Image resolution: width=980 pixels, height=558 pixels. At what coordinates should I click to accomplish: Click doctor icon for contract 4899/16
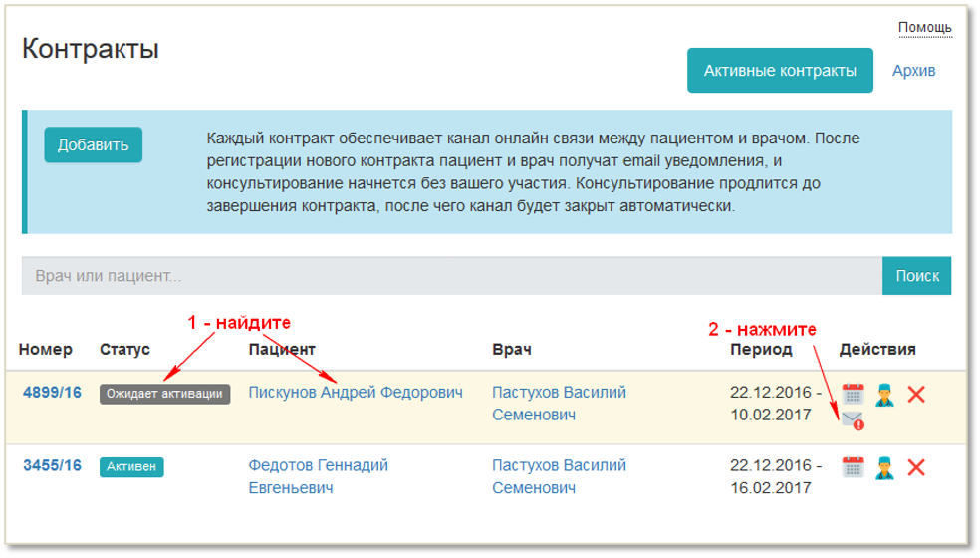(884, 395)
